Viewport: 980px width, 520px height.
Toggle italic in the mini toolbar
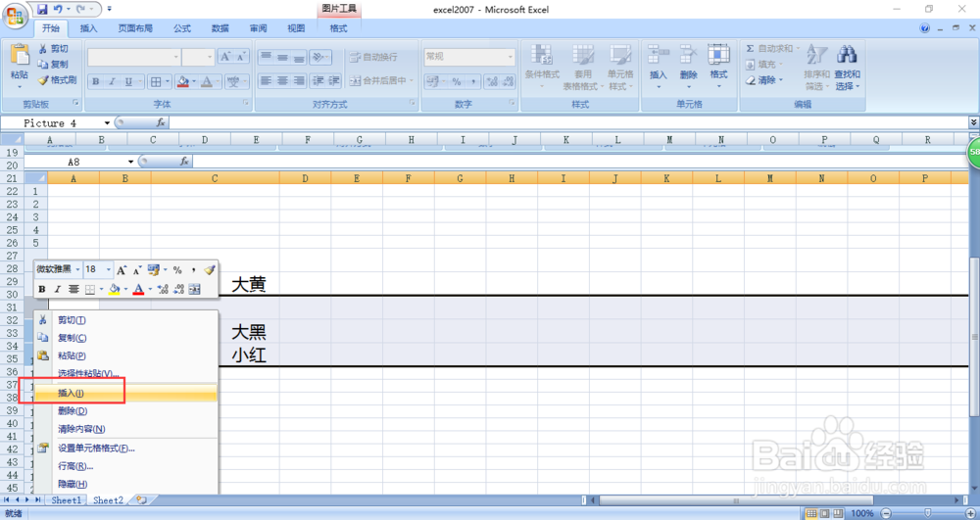(58, 289)
